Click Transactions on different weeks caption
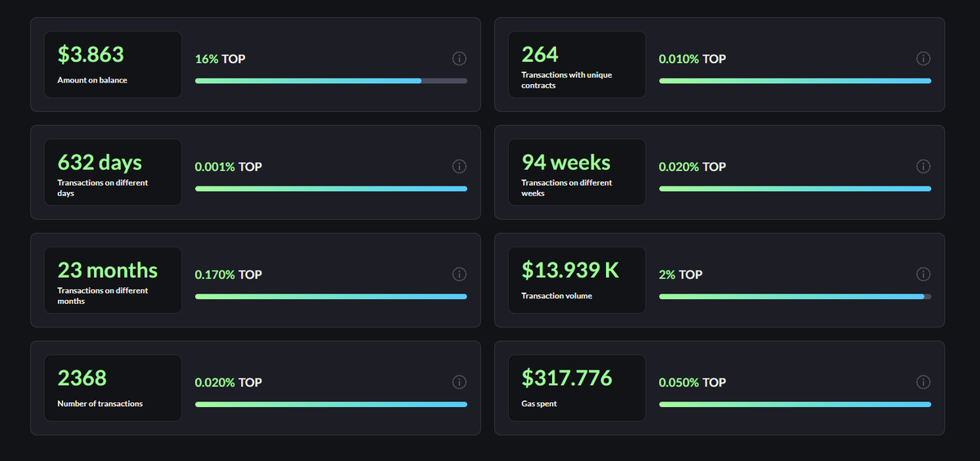Viewport: 980px width, 461px height. point(567,188)
